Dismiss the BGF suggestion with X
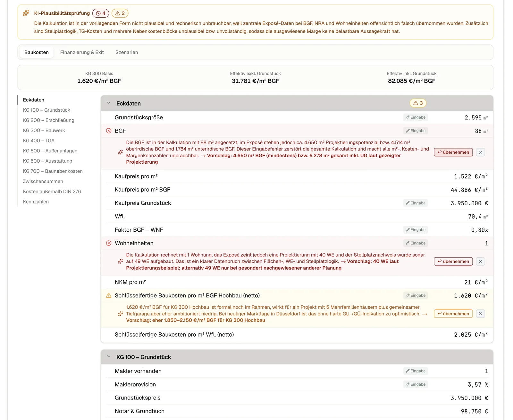The width and height of the screenshot is (513, 420). click(480, 152)
